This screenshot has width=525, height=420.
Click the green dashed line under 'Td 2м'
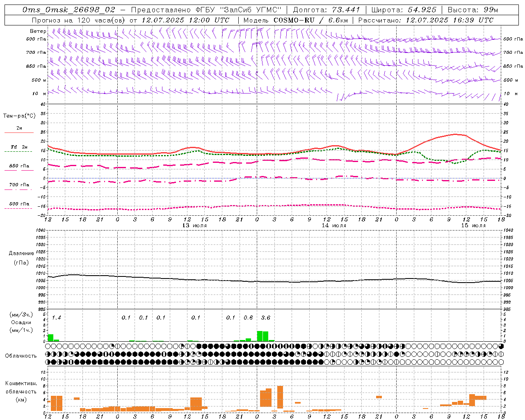(18, 152)
